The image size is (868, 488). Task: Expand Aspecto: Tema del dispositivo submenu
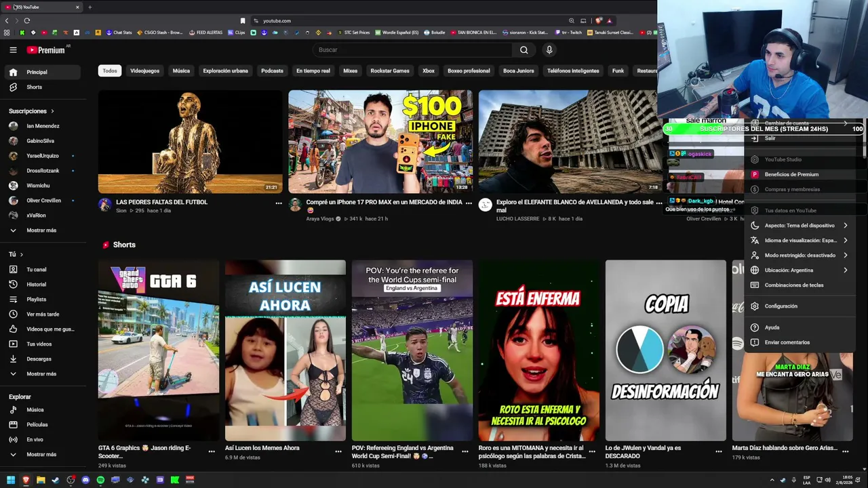799,226
